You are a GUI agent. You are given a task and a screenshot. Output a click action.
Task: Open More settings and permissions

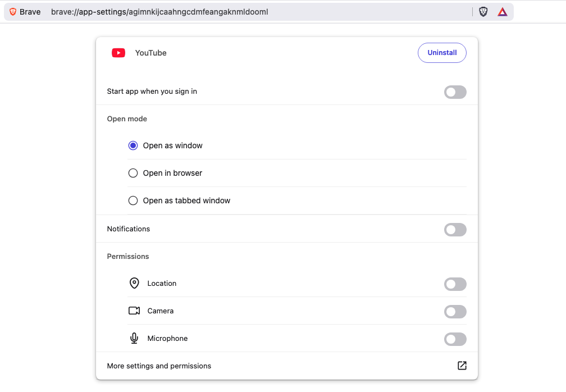point(287,366)
